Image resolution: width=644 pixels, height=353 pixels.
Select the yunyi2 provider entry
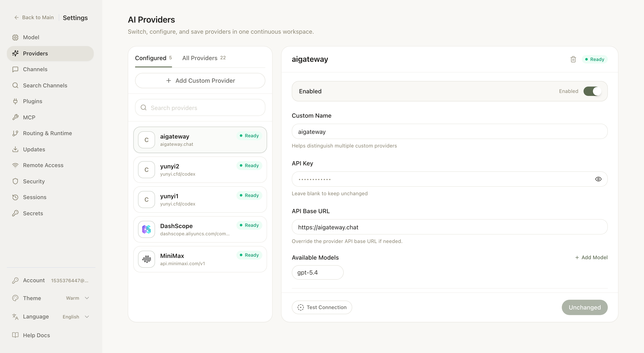pyautogui.click(x=200, y=170)
